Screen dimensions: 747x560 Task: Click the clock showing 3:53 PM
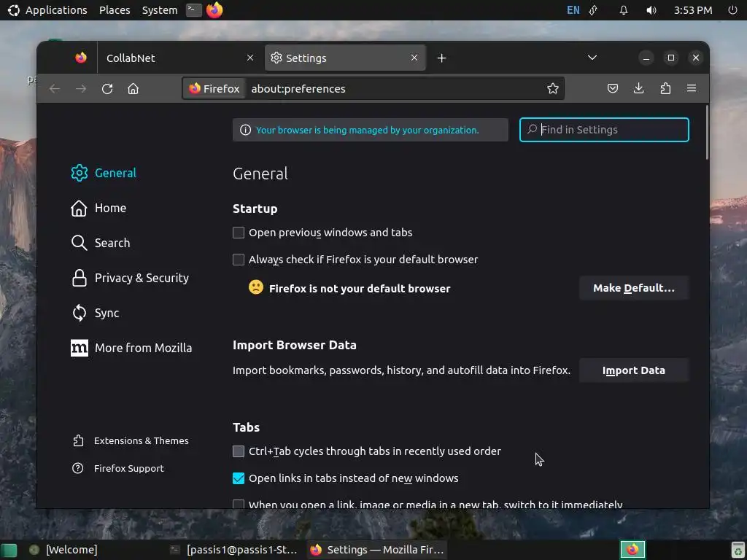click(693, 10)
